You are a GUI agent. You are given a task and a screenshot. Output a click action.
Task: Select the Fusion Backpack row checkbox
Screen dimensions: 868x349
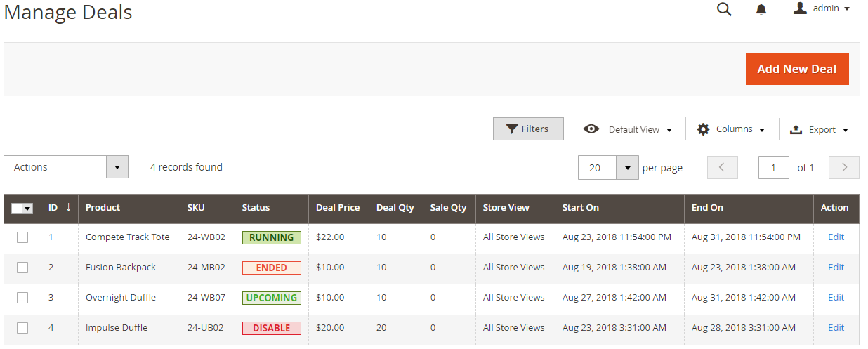click(22, 268)
